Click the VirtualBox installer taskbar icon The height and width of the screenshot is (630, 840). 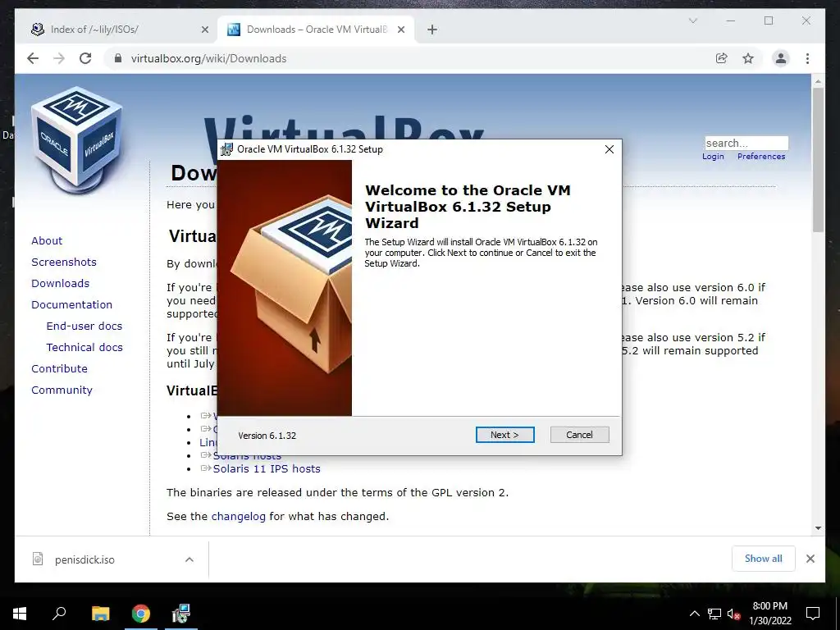click(x=181, y=614)
